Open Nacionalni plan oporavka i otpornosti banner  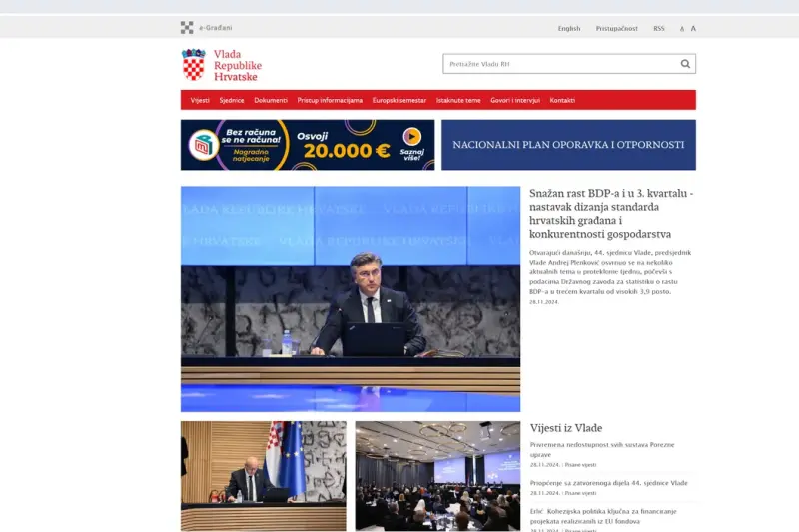click(x=568, y=145)
